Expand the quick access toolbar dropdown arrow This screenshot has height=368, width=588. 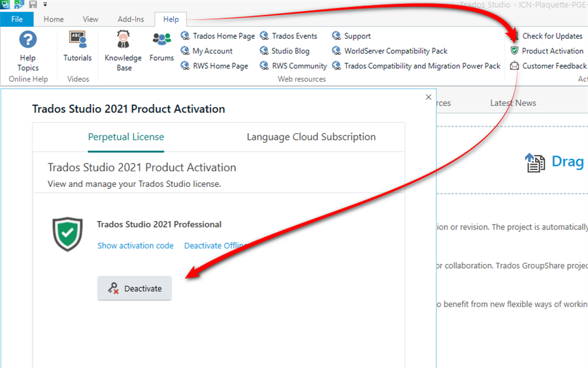[45, 5]
